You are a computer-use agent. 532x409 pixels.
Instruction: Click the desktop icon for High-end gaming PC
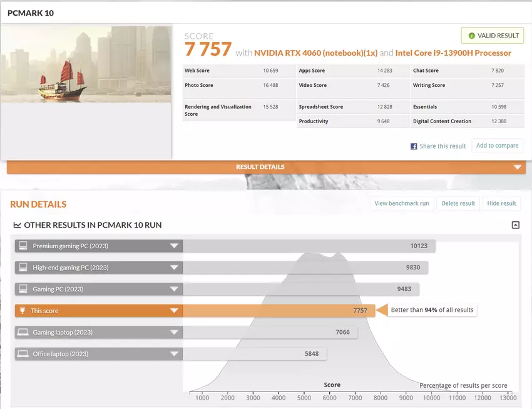[x=23, y=268]
